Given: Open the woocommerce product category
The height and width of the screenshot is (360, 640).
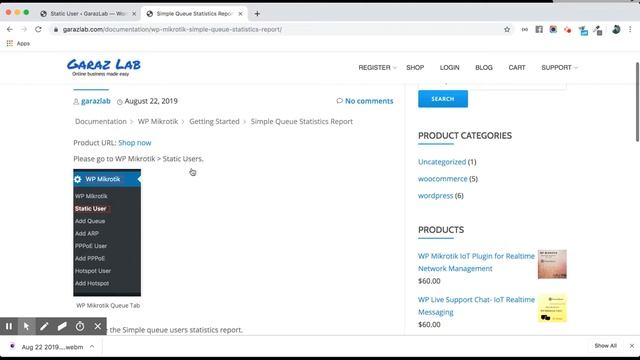Looking at the screenshot, I should pyautogui.click(x=442, y=178).
